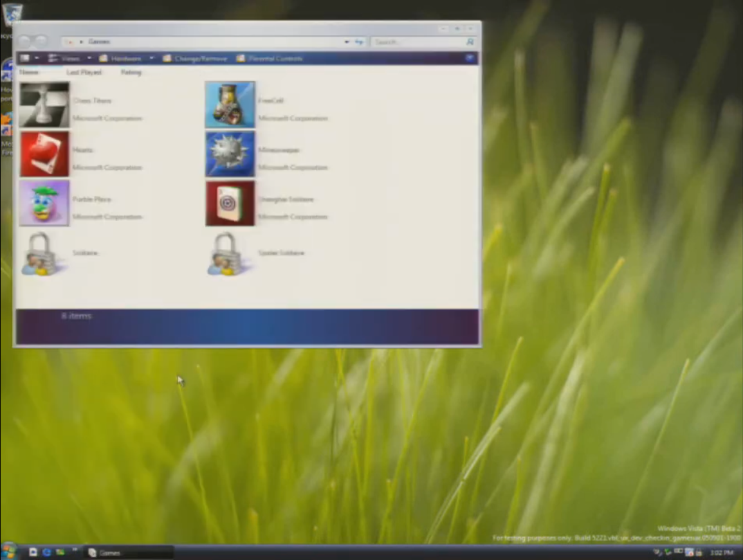Sort by the Last Played column header
Screen dimensions: 743x560
(x=84, y=72)
